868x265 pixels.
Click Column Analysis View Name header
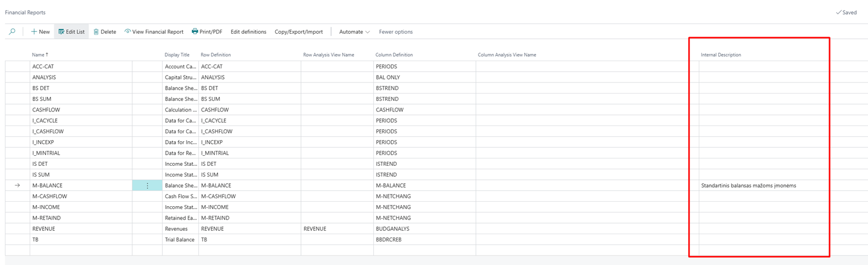[507, 55]
